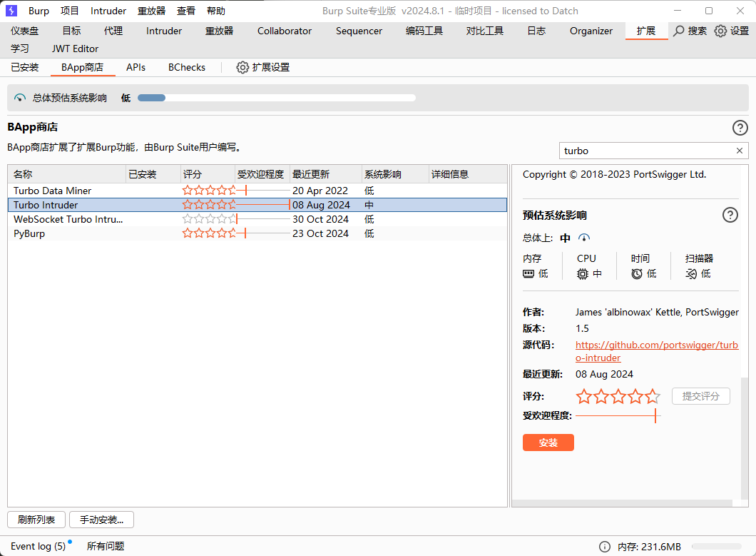Sort by the 评分 column header
This screenshot has width=756, height=556.
(208, 174)
